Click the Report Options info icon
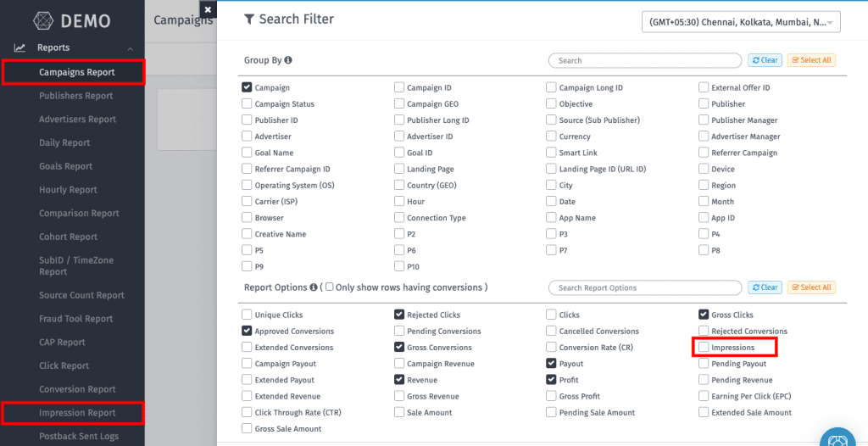Screen dimensions: 868x446 (x=314, y=287)
